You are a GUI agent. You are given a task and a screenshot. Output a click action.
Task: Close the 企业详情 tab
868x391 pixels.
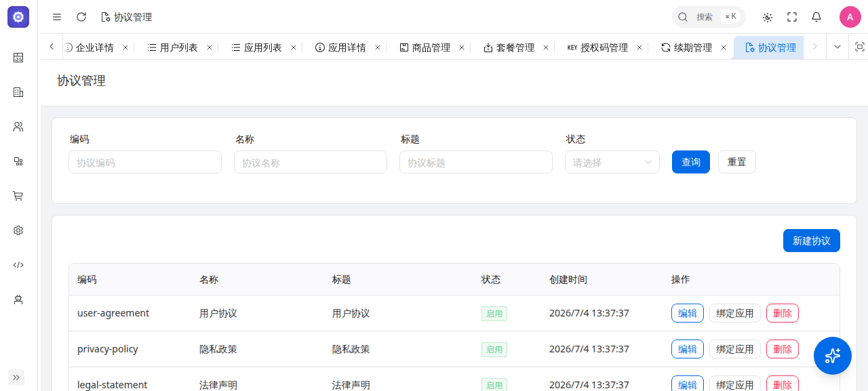pyautogui.click(x=125, y=47)
